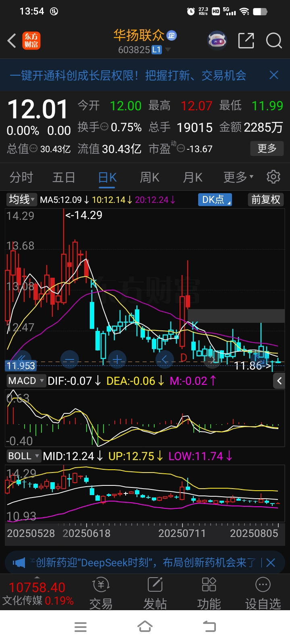290x644 pixels.
Task: Tap the 设自选 watchlist button
Action: [x=263, y=594]
